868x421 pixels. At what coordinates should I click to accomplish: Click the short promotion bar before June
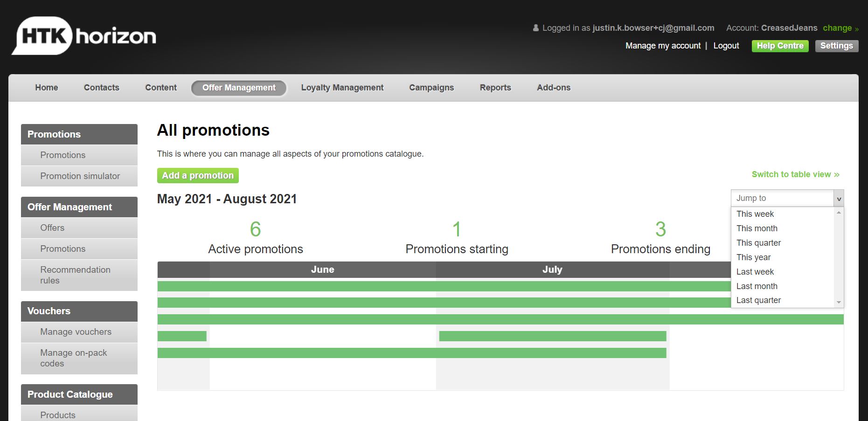(x=182, y=336)
